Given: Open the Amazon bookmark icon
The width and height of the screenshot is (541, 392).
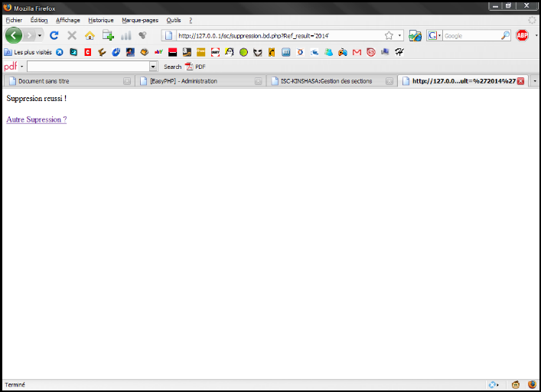Looking at the screenshot, I should pos(187,52).
